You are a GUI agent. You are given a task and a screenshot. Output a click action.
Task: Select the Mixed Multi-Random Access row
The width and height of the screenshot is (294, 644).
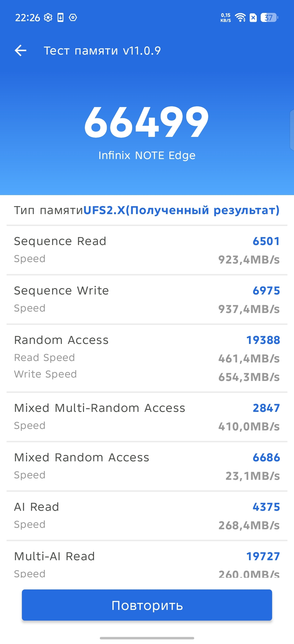click(x=147, y=417)
